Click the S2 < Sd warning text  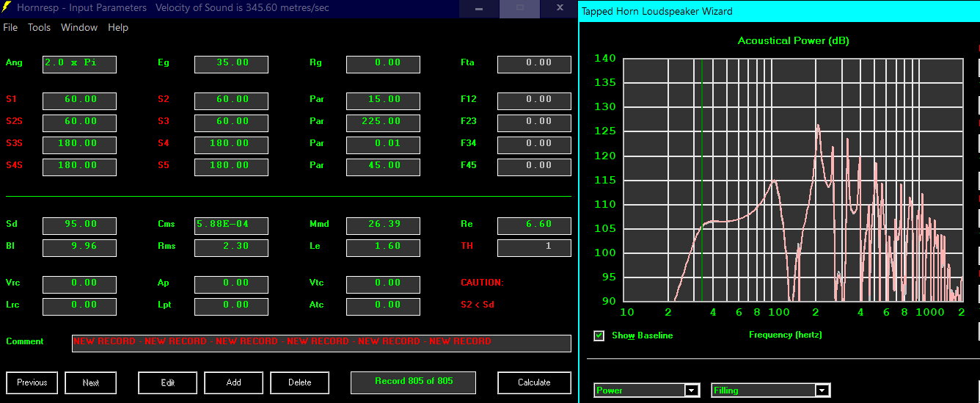(x=478, y=305)
